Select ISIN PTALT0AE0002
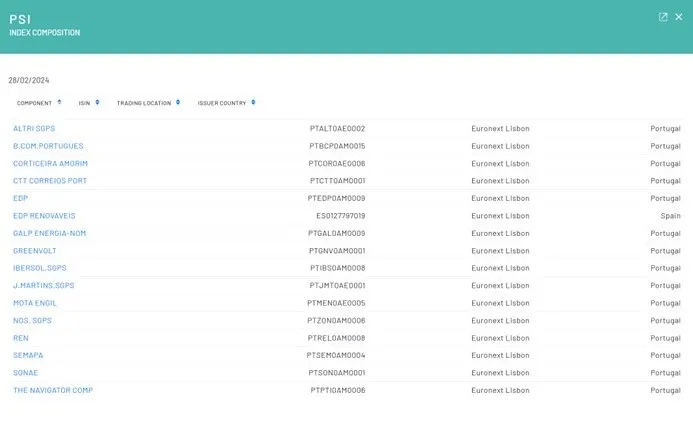The image size is (693, 439). coord(337,129)
